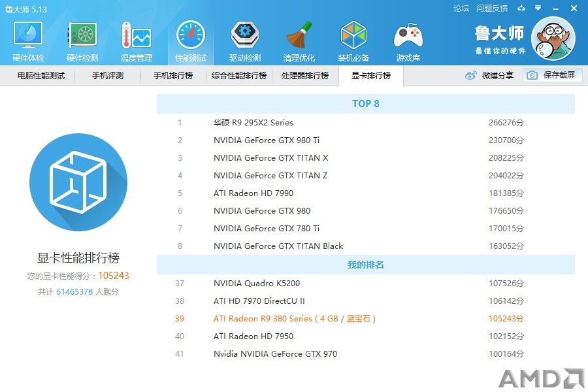Open the title bar dropdown menu arrow
Screen dimensions: 588x392
(x=538, y=8)
